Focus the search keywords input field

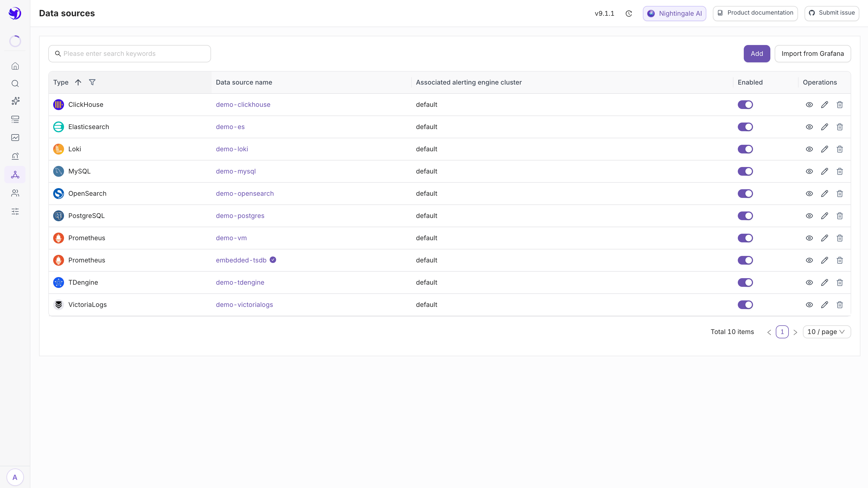pyautogui.click(x=129, y=54)
